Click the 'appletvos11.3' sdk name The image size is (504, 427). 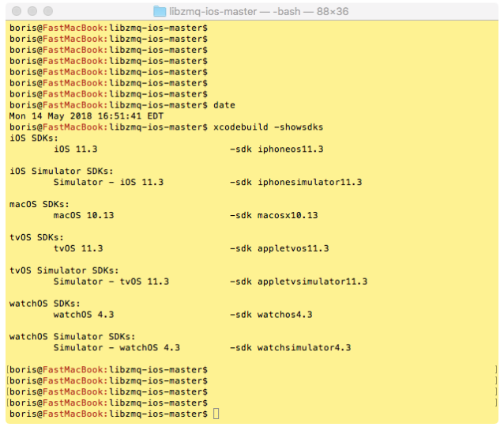(293, 248)
